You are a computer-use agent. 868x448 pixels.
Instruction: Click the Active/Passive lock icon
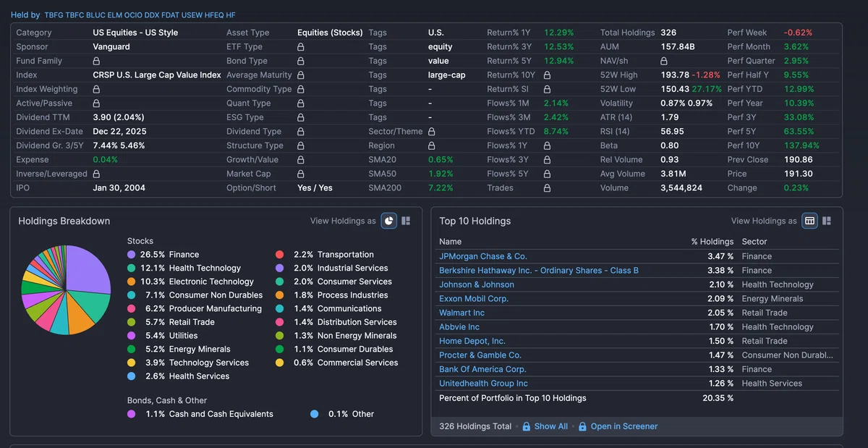96,103
